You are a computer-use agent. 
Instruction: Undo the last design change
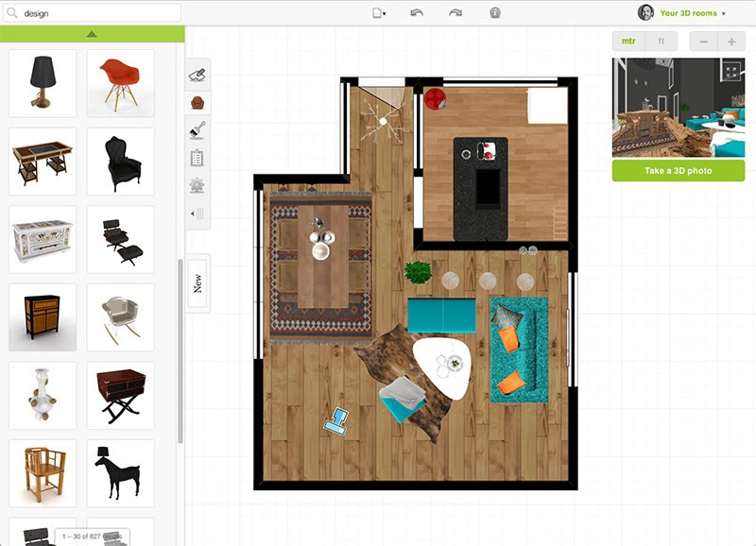(x=419, y=13)
